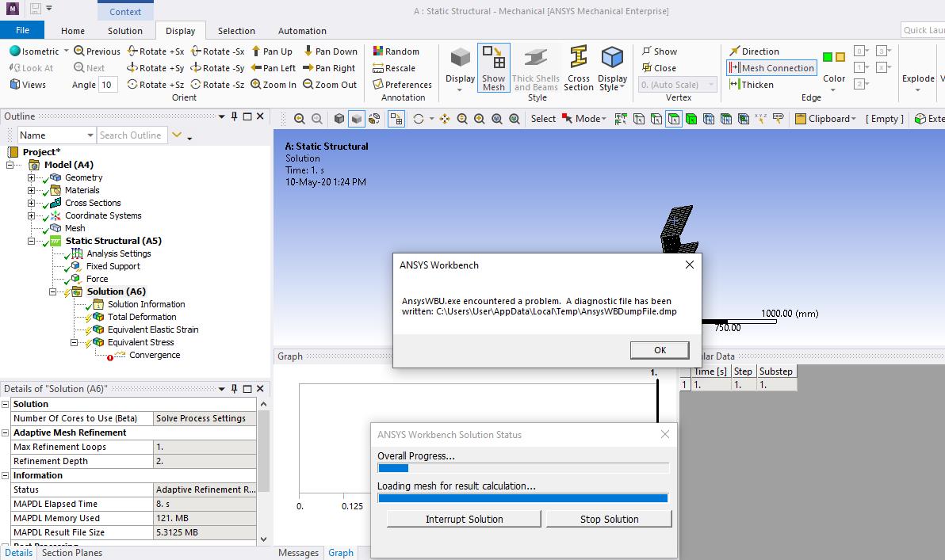The width and height of the screenshot is (945, 560).
Task: Click the Pan Up arrow
Action: tap(256, 51)
